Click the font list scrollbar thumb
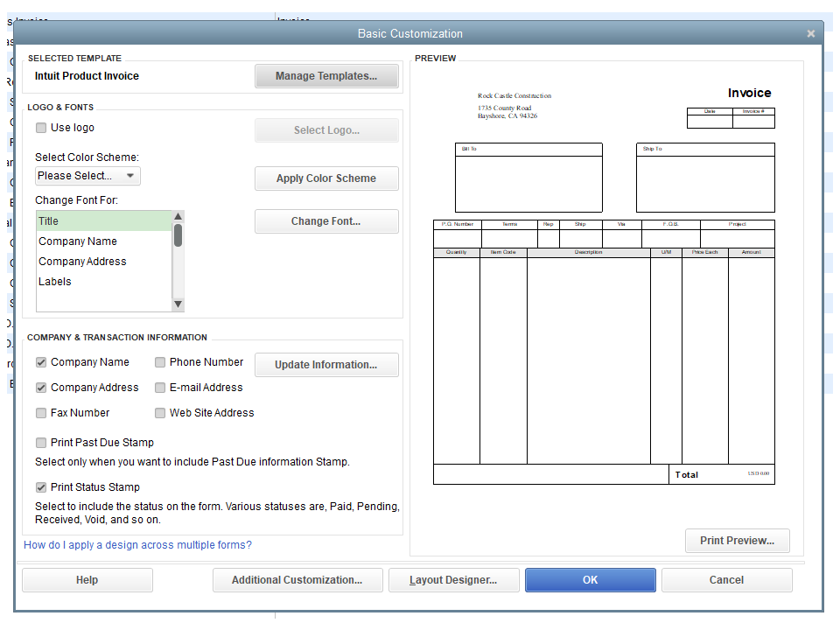 [x=178, y=235]
